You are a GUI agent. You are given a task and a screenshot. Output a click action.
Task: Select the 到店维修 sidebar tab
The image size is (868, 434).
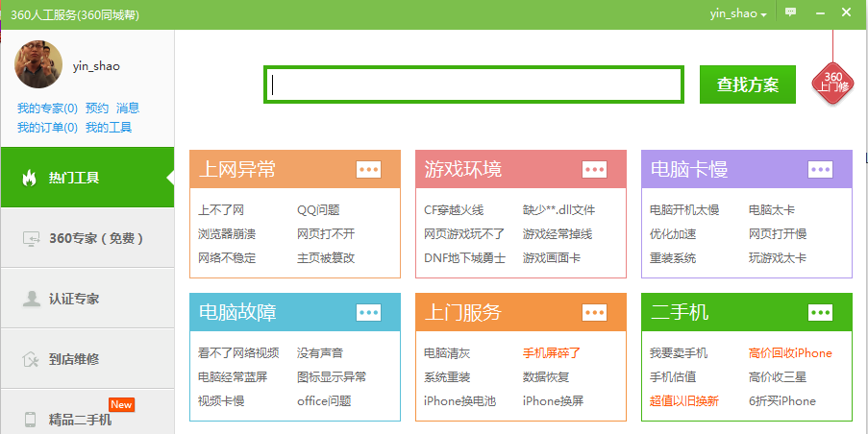[x=87, y=359]
